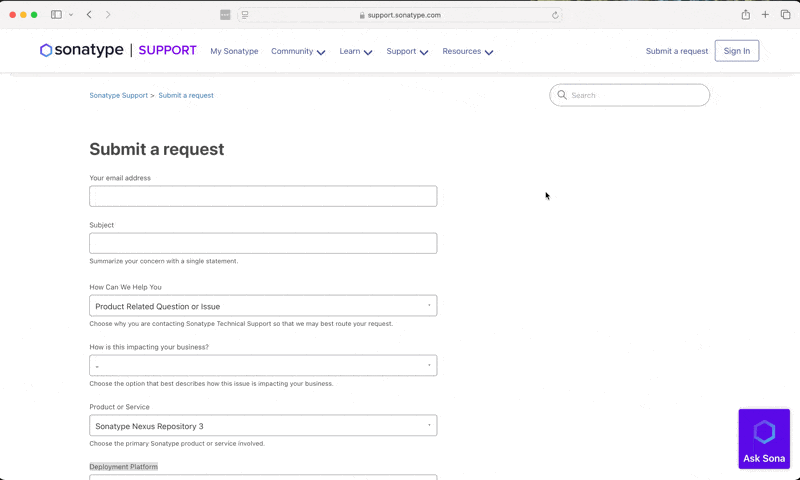Show the tab overview icon
The width and height of the screenshot is (800, 480).
coord(785,15)
